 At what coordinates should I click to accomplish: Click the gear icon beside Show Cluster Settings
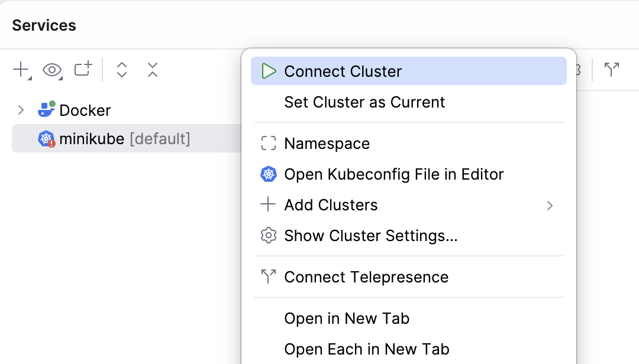(x=268, y=235)
